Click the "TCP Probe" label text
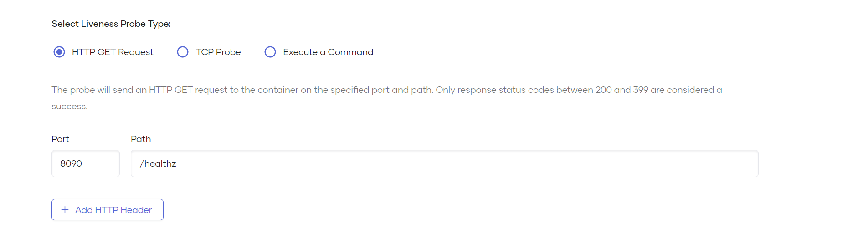 click(x=218, y=52)
